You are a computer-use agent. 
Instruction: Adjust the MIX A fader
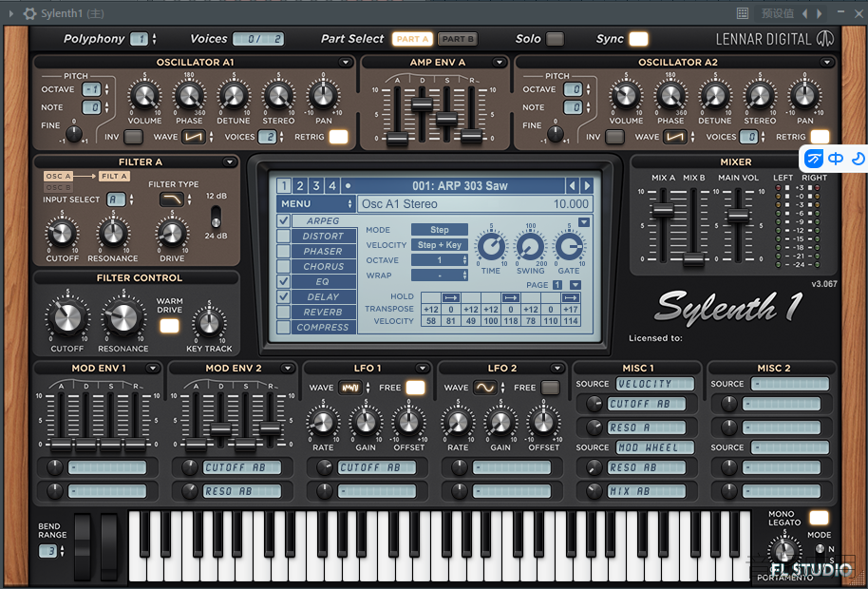pyautogui.click(x=663, y=210)
